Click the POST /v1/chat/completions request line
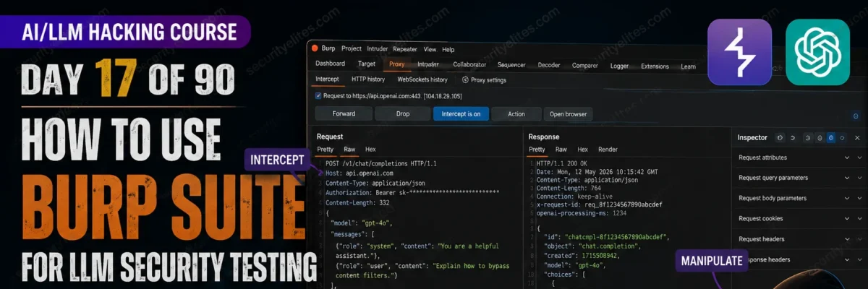 tap(380, 163)
